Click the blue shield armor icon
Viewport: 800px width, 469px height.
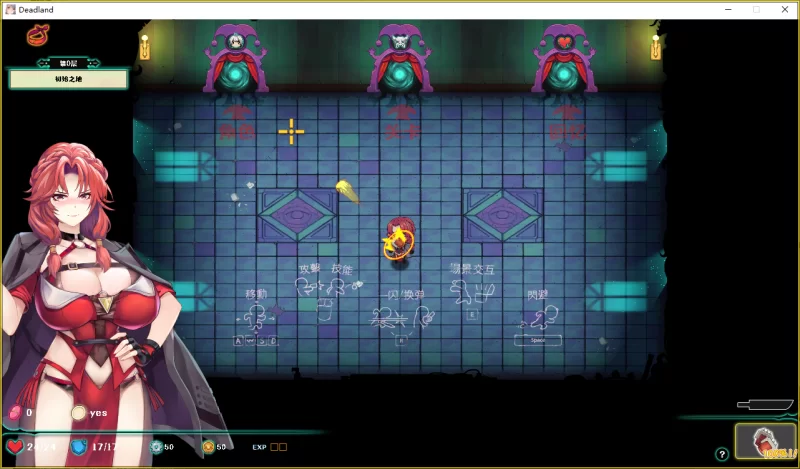pyautogui.click(x=78, y=447)
